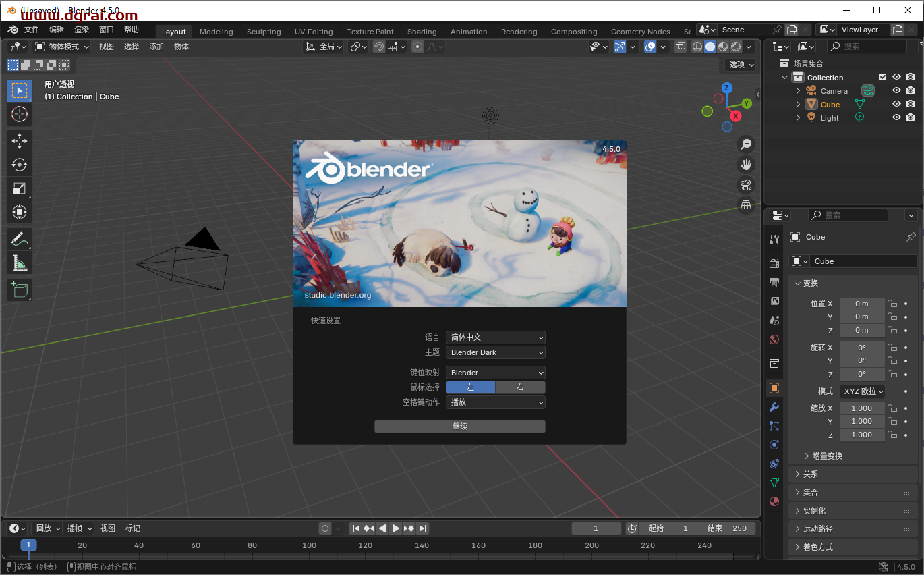This screenshot has width=924, height=575.
Task: Select the Annotate pencil tool
Action: pos(20,240)
